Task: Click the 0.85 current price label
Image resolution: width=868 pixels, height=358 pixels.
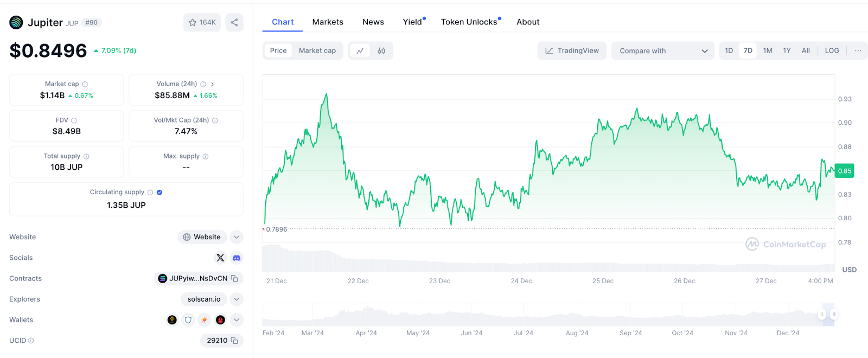Action: tap(845, 171)
